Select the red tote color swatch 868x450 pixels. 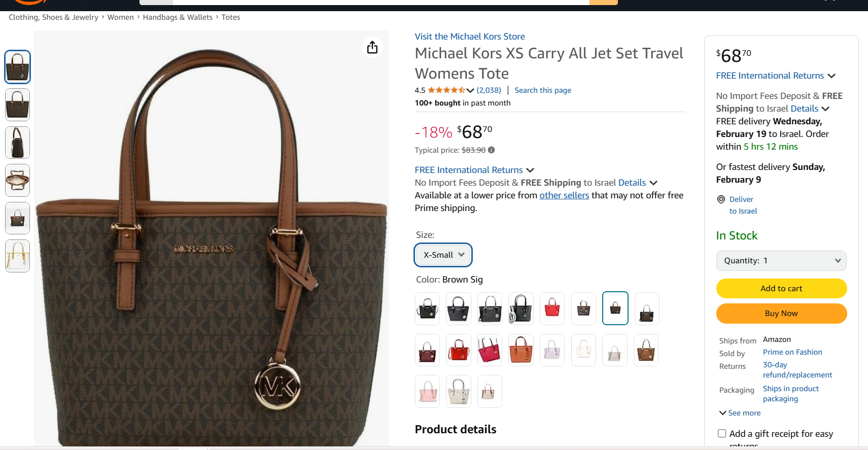point(552,308)
